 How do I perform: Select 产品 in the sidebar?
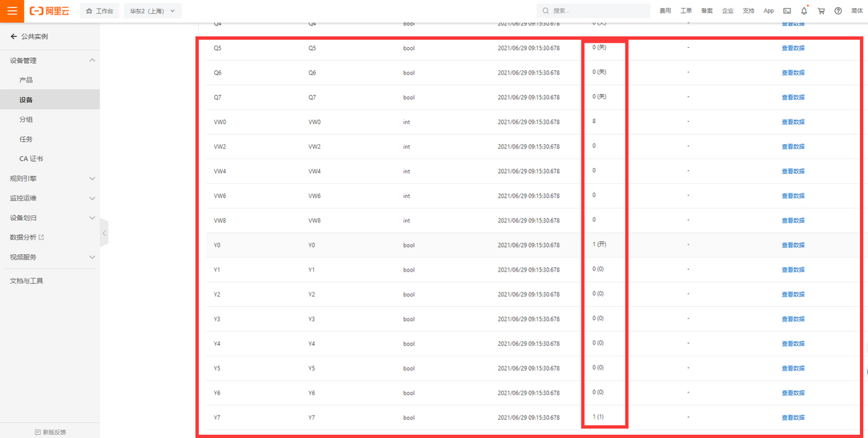click(26, 80)
